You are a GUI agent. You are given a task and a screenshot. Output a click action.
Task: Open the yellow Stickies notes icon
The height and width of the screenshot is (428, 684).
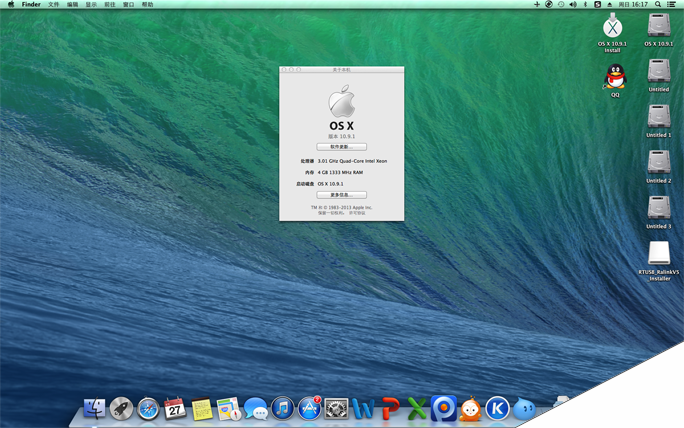coord(202,409)
